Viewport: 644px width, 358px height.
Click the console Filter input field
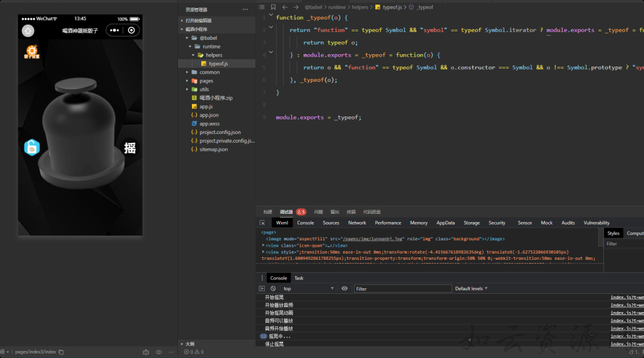[x=402, y=288]
